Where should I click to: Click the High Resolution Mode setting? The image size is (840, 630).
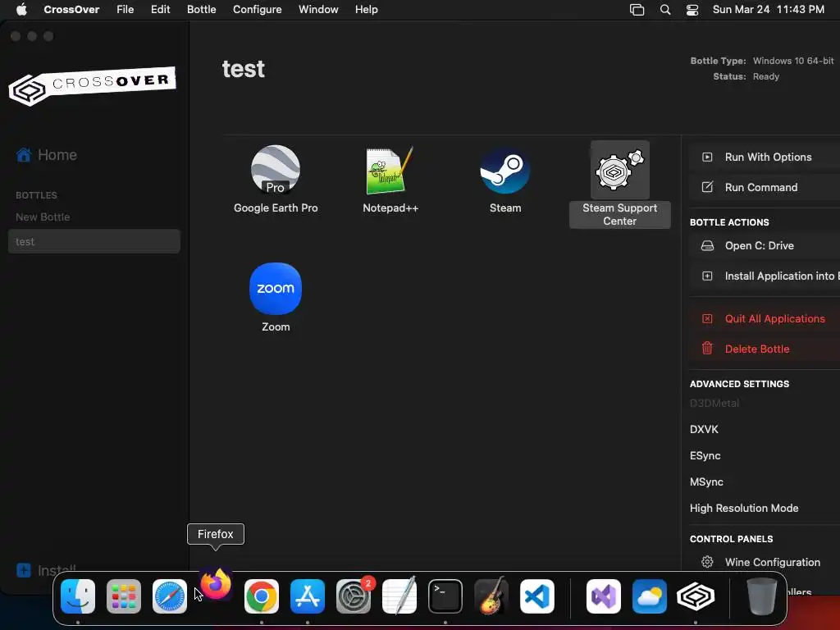[x=743, y=508]
